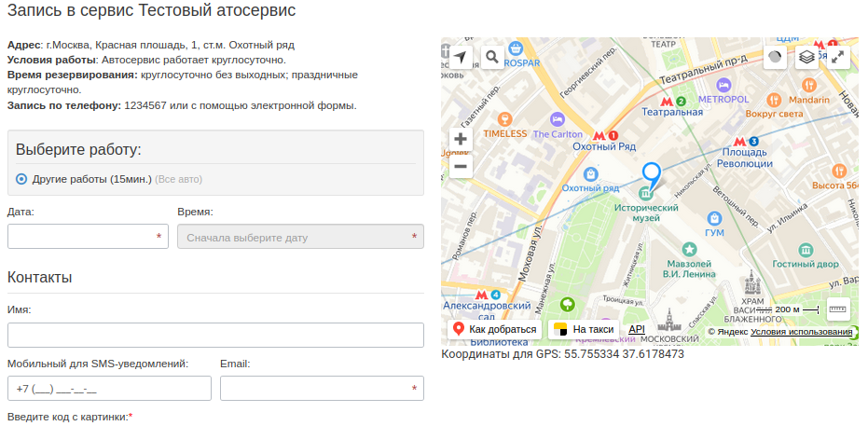Select the Исторический музей map marker
This screenshot has height=426, width=868.
[x=645, y=194]
